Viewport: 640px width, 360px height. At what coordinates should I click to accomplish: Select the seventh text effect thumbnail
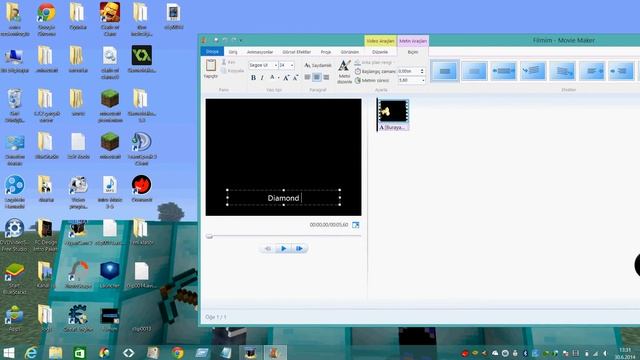(x=621, y=71)
